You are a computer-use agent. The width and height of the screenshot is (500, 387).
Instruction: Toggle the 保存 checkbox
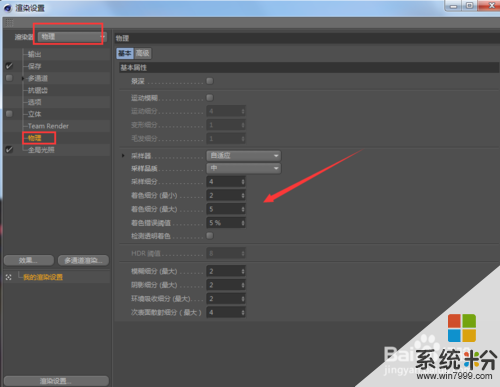tap(9, 66)
